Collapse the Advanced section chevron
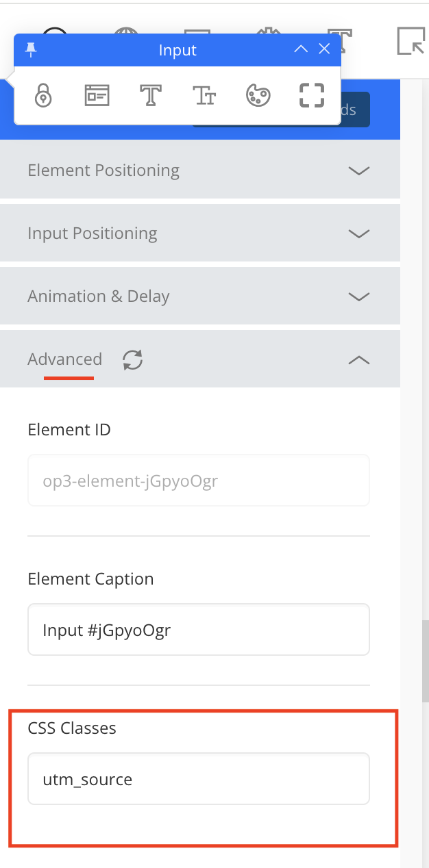This screenshot has height=868, width=429. (x=358, y=359)
